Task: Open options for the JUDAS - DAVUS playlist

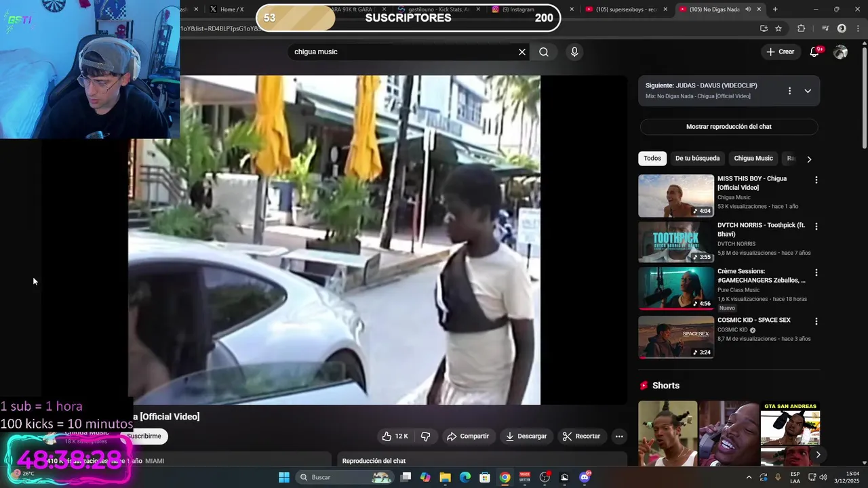Action: (x=789, y=91)
